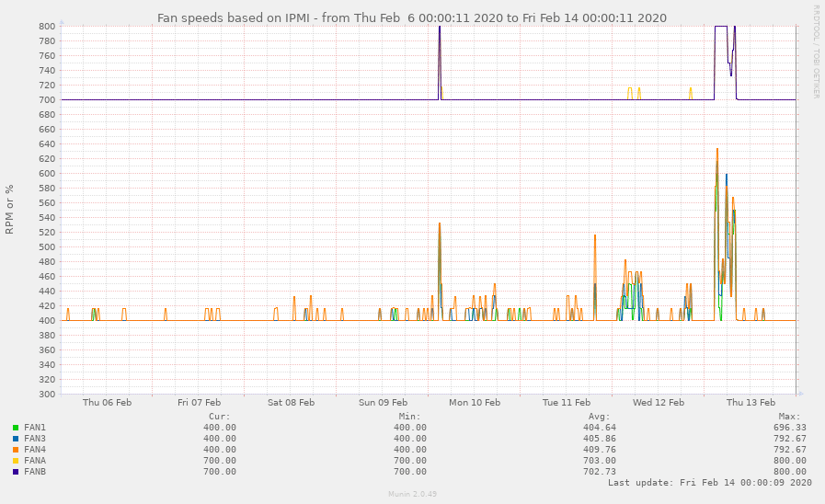The width and height of the screenshot is (825, 504).
Task: Click the Thu 13 Feb axis label
Action: 751,403
